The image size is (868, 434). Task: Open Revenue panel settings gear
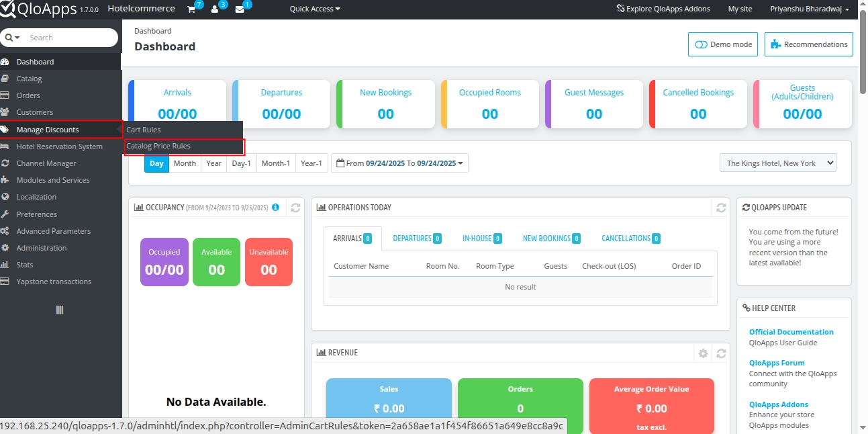click(x=703, y=353)
